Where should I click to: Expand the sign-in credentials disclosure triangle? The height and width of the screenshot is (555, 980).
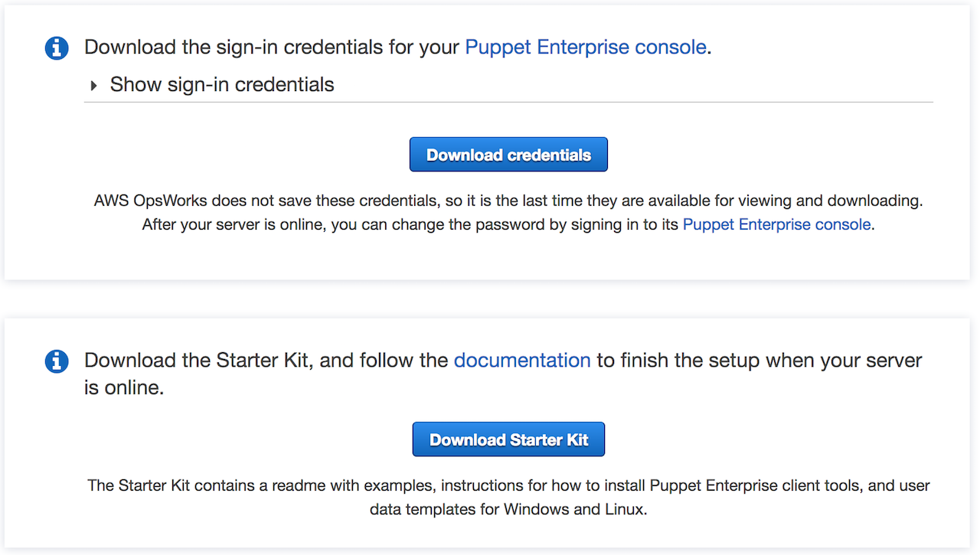94,85
